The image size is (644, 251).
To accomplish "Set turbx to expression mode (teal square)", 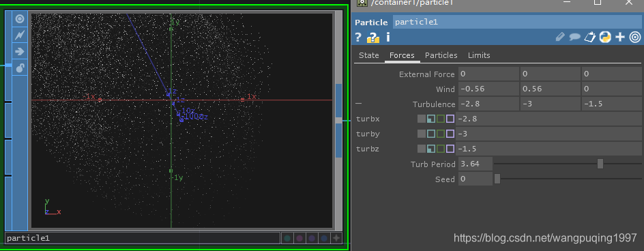I will click(431, 119).
